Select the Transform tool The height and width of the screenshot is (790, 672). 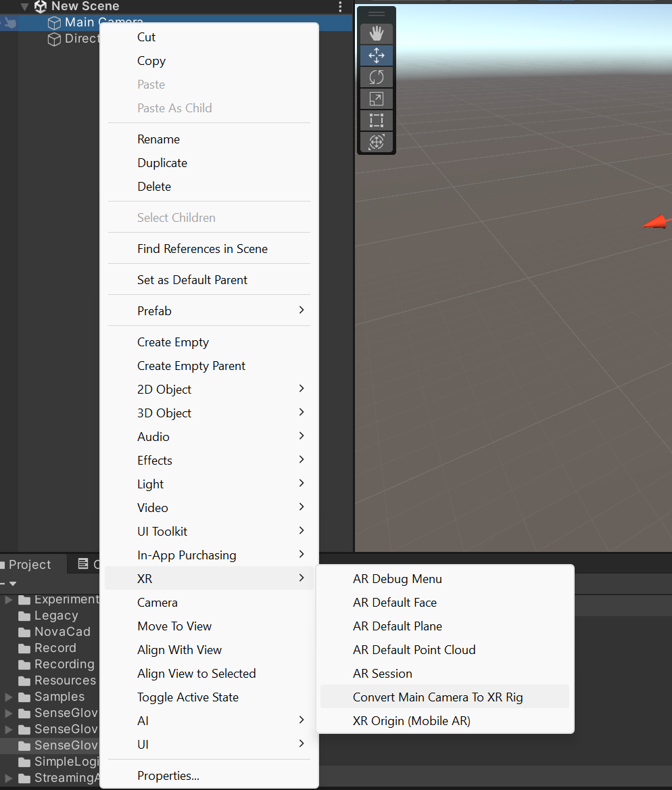point(376,142)
